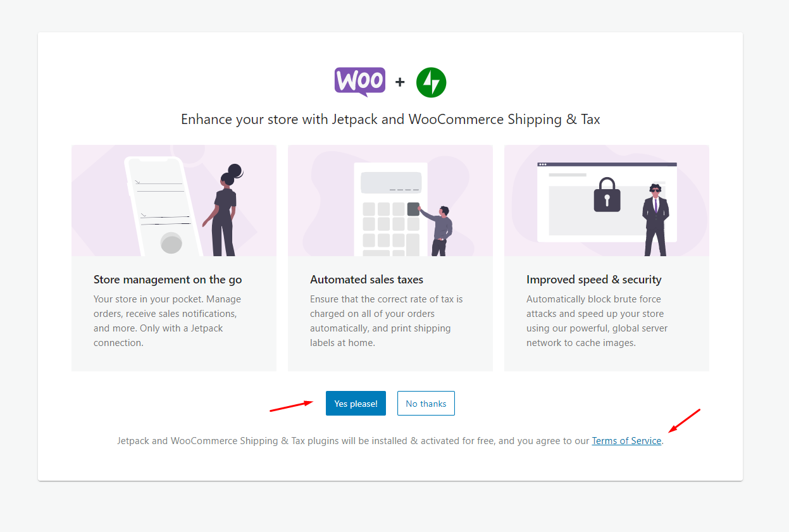Click the calculator illustration
The width and height of the screenshot is (789, 532).
[x=390, y=209]
